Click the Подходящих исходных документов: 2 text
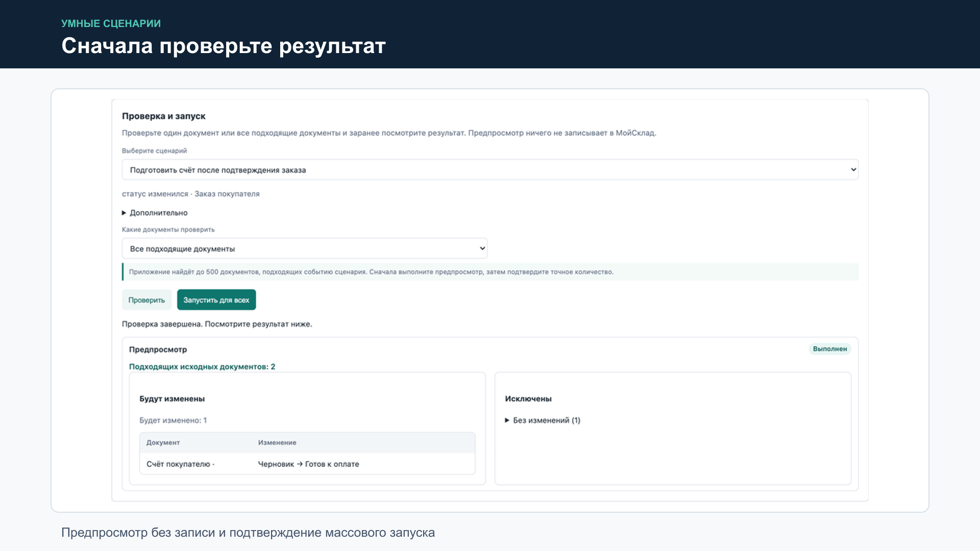The width and height of the screenshot is (980, 551). click(x=202, y=367)
